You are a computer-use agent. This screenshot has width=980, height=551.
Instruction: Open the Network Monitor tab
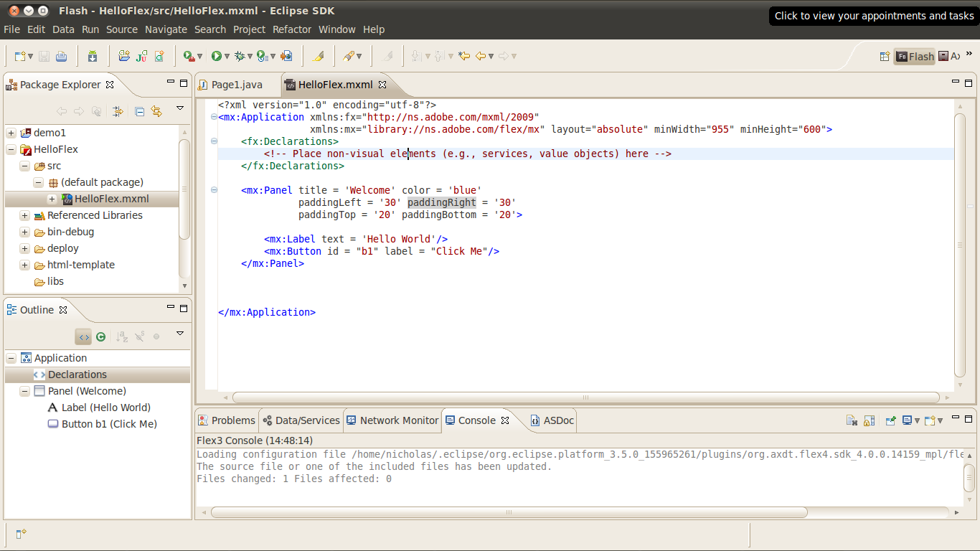point(392,420)
